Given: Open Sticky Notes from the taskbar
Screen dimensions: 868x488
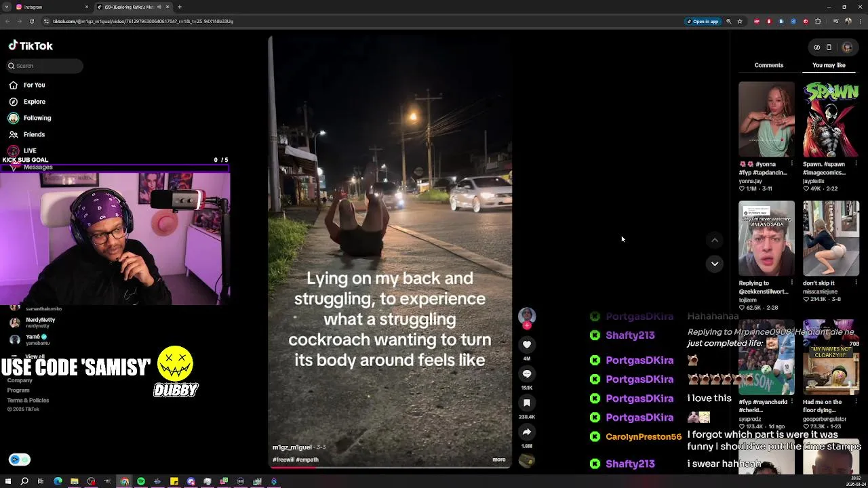Looking at the screenshot, I should click(x=174, y=481).
